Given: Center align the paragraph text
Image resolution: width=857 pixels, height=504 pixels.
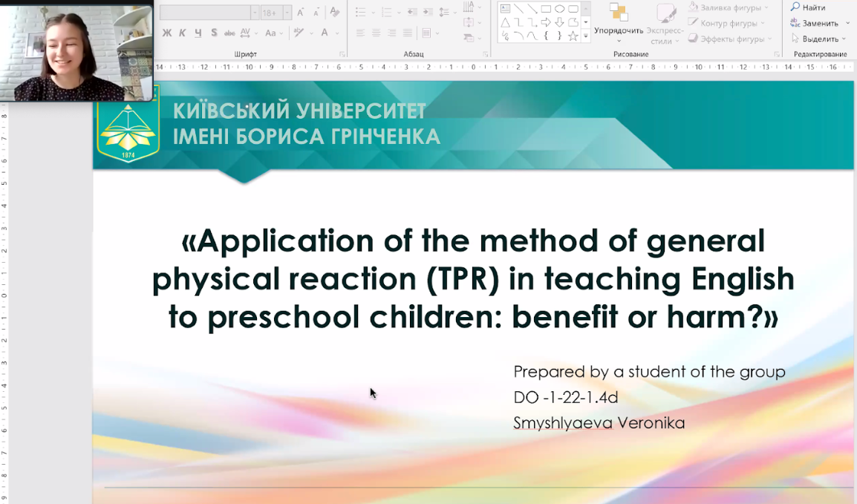Looking at the screenshot, I should pyautogui.click(x=376, y=33).
